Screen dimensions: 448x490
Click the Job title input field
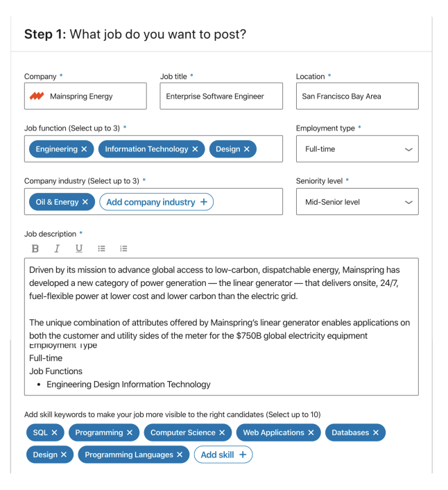(221, 96)
